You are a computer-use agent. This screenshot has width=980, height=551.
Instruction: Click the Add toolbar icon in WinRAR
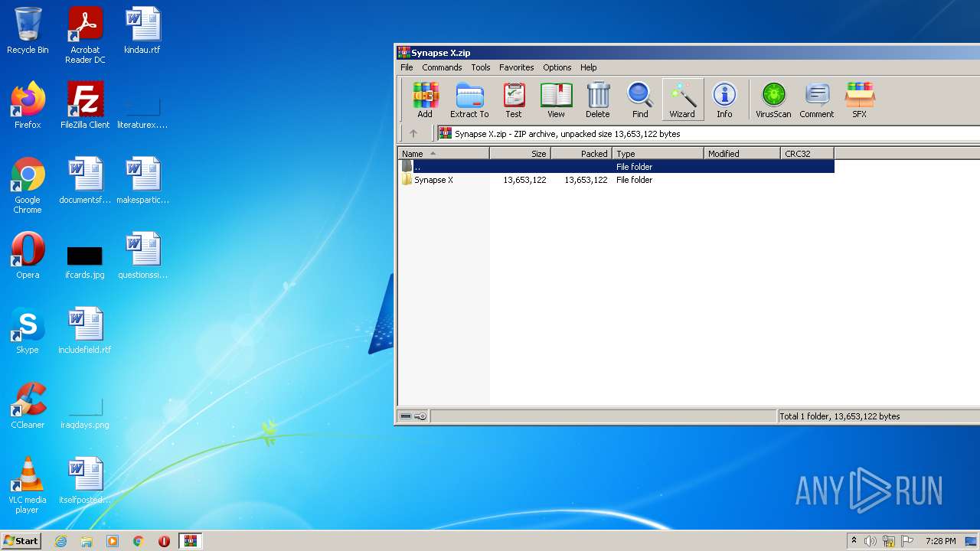click(425, 100)
